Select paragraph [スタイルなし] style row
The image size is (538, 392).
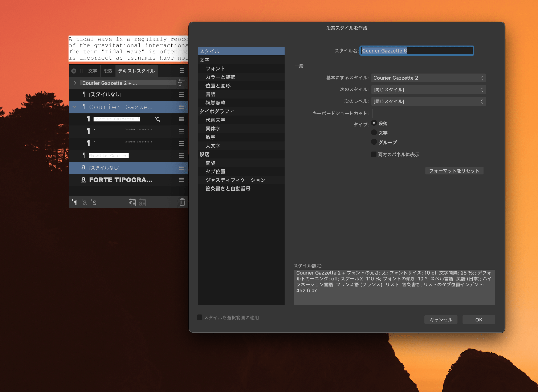pyautogui.click(x=128, y=94)
